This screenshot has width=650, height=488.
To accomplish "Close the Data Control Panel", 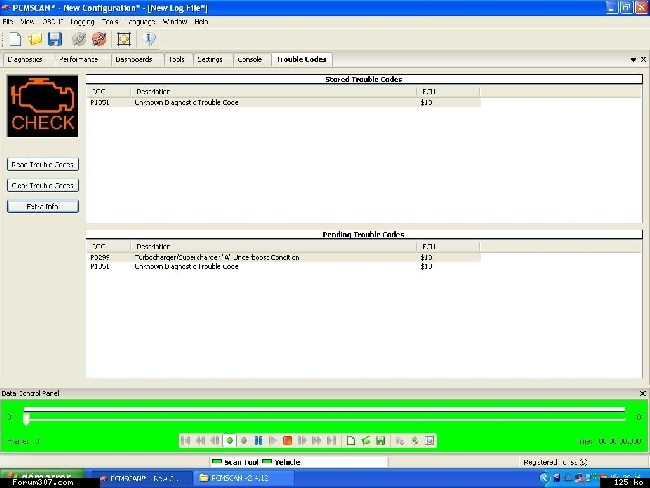I will coord(643,393).
